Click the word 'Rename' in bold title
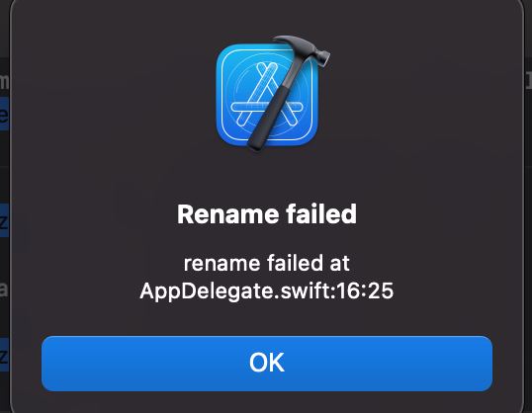This screenshot has width=532, height=413. pos(227,214)
